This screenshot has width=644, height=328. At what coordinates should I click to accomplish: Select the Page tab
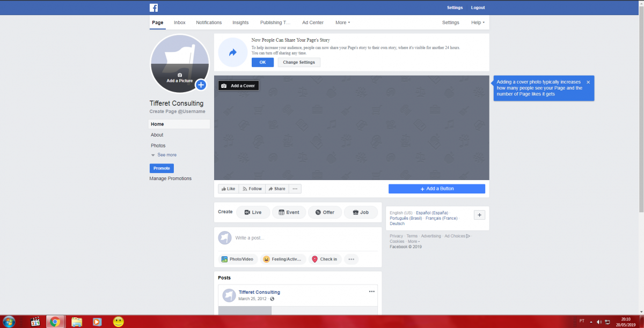click(158, 23)
